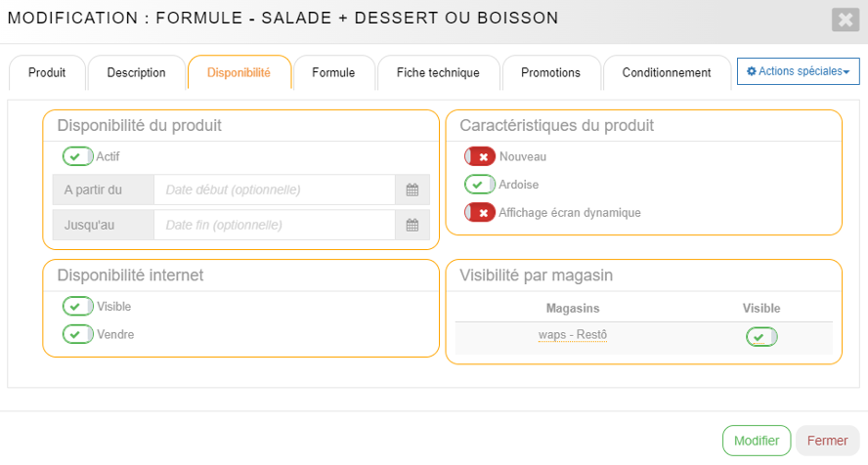
Task: Close the modification dialog with X
Action: coord(844,20)
